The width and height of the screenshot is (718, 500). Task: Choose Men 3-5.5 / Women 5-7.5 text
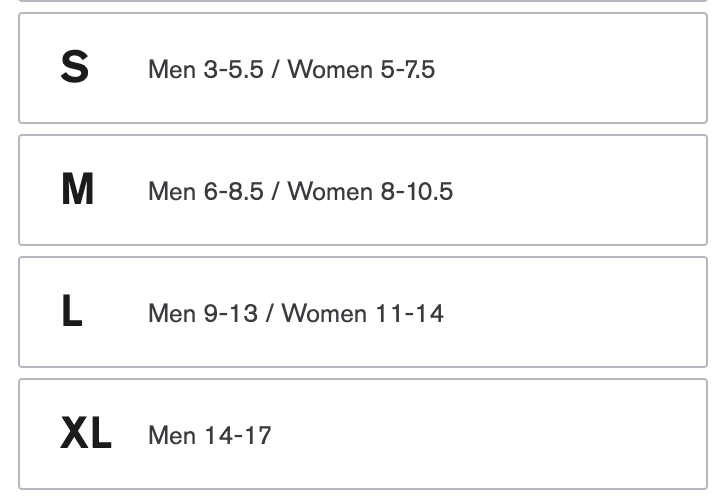(291, 70)
